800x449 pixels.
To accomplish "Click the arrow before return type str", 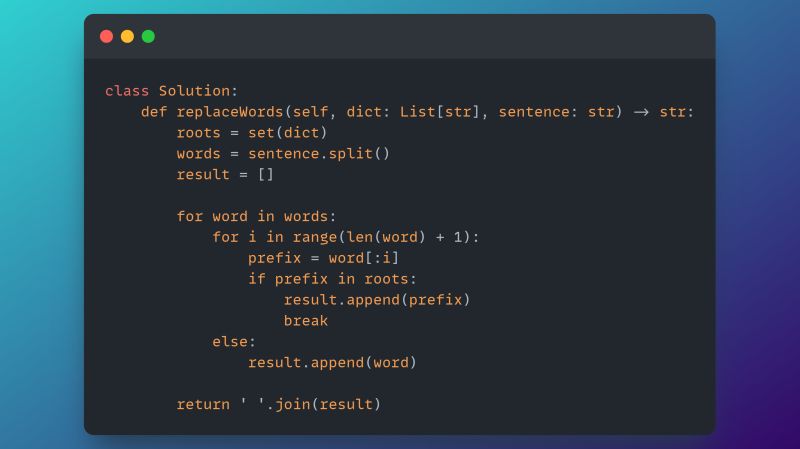I will click(640, 111).
